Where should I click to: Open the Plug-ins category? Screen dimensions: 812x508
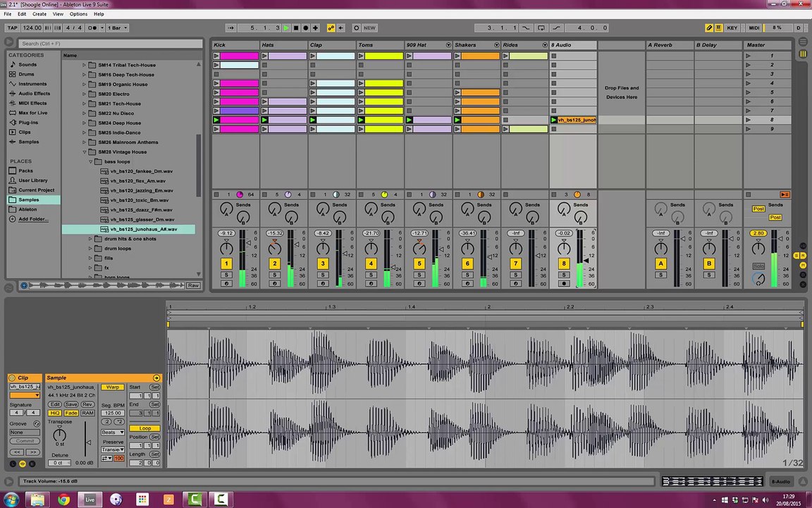pyautogui.click(x=28, y=122)
